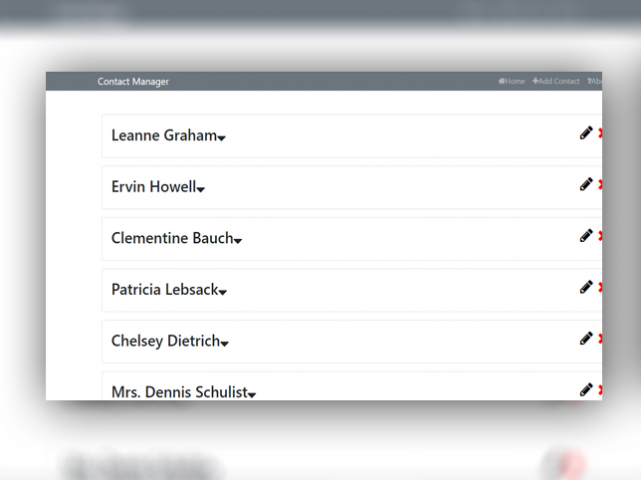Delete Ervin Howell using red X icon
The image size is (641, 480).
tap(600, 185)
